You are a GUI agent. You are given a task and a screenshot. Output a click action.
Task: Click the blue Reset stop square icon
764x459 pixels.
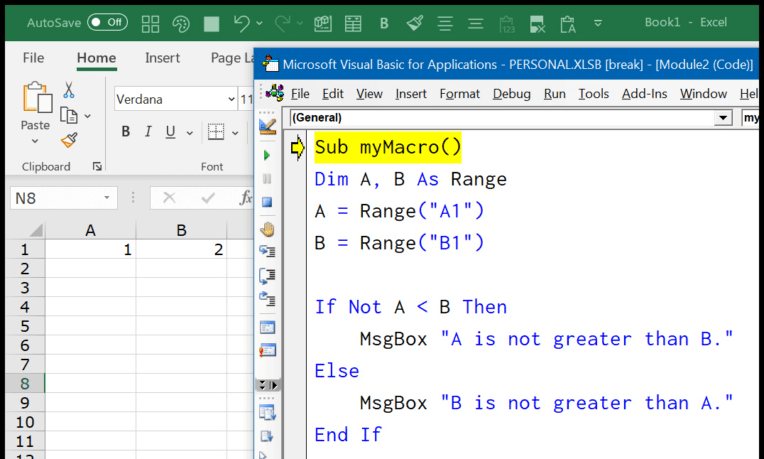point(267,202)
